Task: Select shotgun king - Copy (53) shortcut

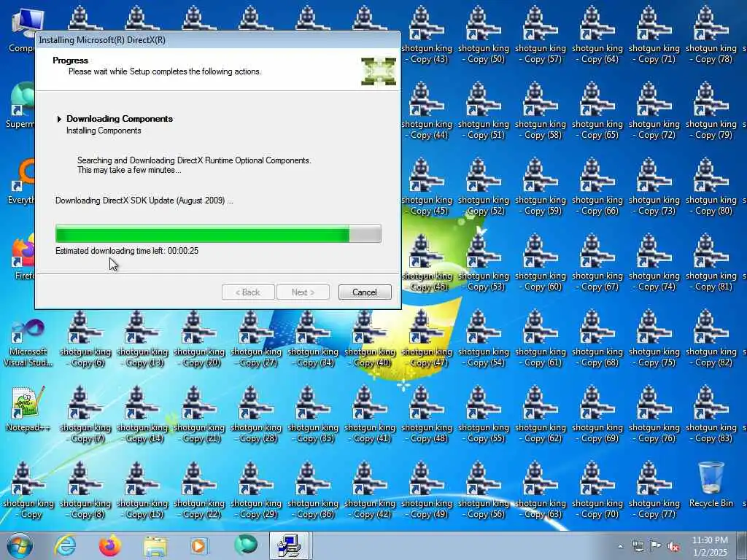Action: [484, 262]
